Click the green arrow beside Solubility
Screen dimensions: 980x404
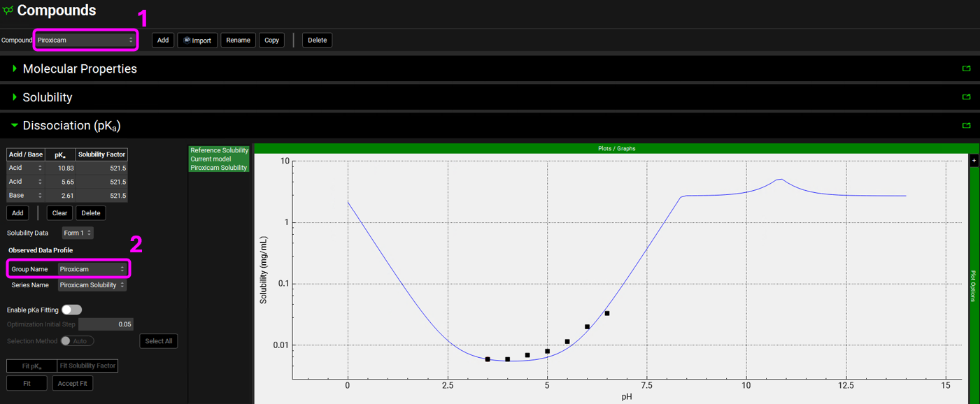coord(14,97)
